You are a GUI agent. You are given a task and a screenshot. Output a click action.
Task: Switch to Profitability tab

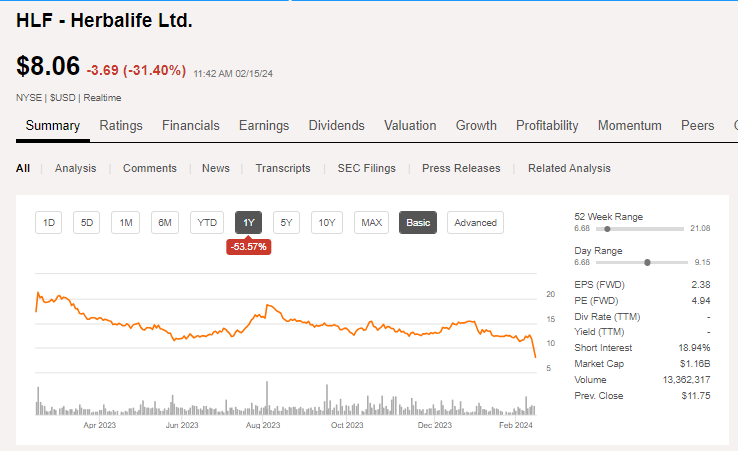pyautogui.click(x=547, y=126)
